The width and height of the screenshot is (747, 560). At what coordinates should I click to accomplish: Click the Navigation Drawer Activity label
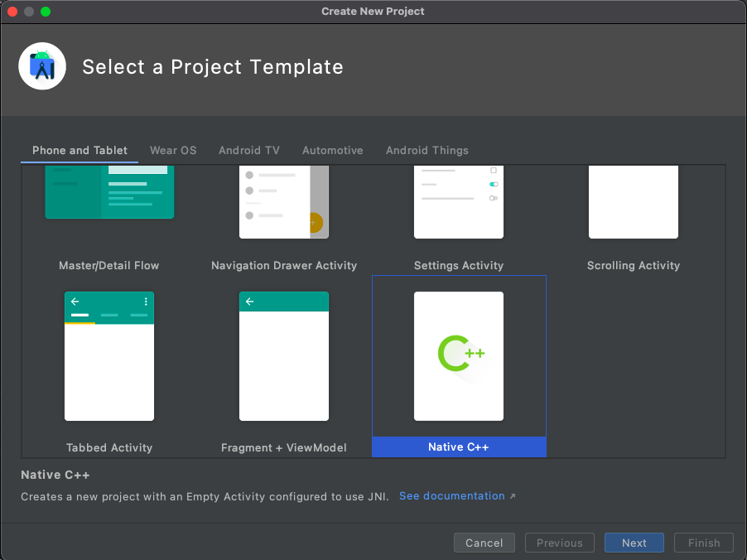pyautogui.click(x=284, y=265)
